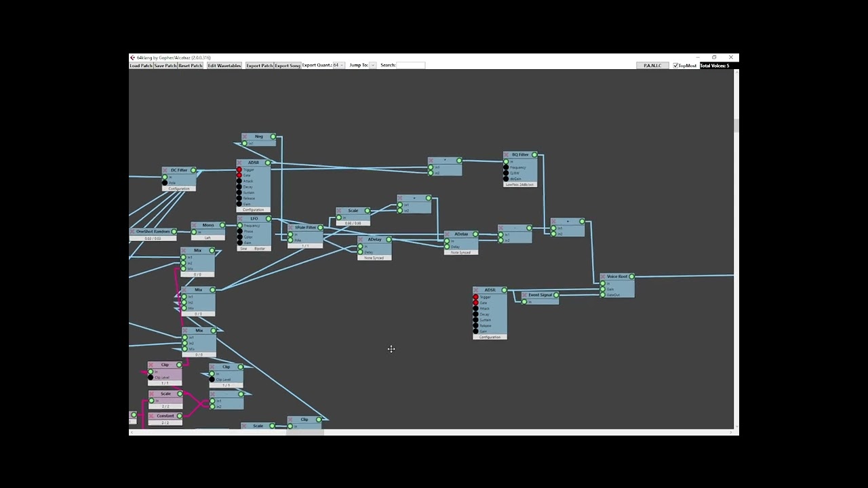
Task: Click the Save Patch button
Action: tap(165, 66)
